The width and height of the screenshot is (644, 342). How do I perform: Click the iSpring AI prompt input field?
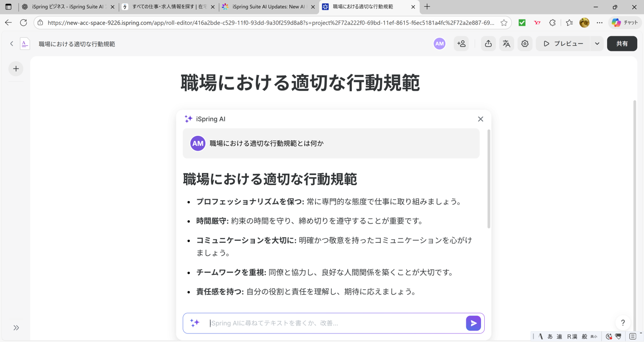pyautogui.click(x=332, y=323)
